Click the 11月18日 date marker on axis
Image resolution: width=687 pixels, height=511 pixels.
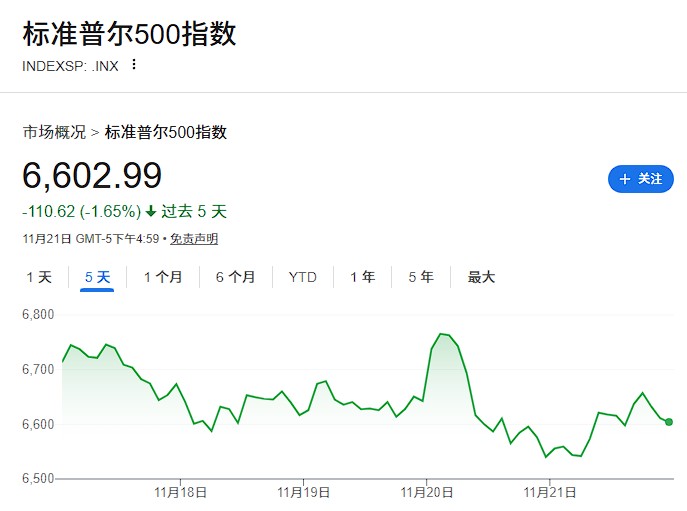pos(180,492)
